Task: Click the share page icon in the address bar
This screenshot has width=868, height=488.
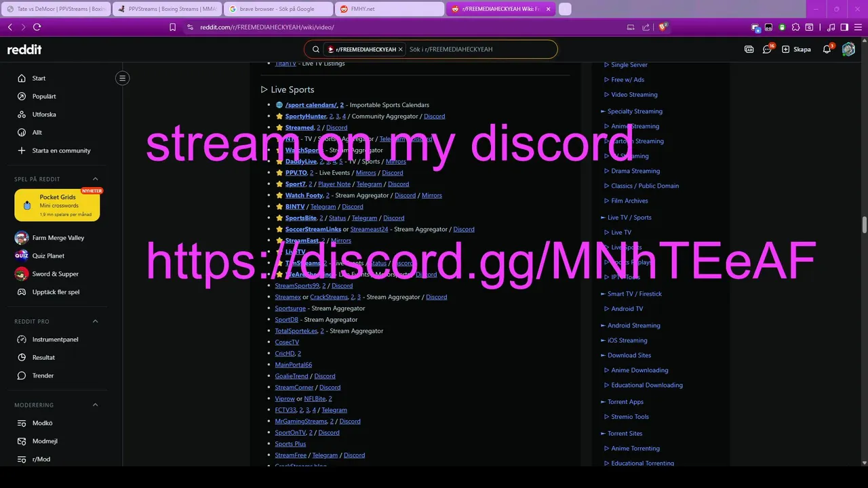Action: click(646, 27)
